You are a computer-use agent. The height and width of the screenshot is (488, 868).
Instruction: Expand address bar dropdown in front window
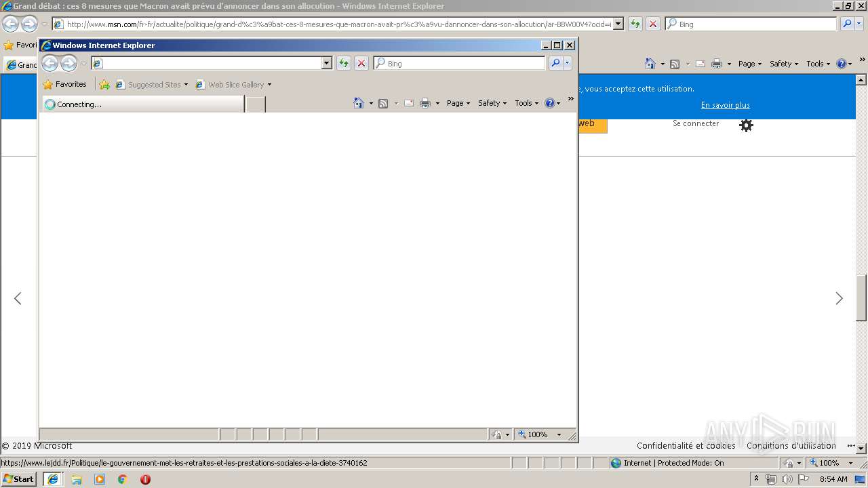326,63
